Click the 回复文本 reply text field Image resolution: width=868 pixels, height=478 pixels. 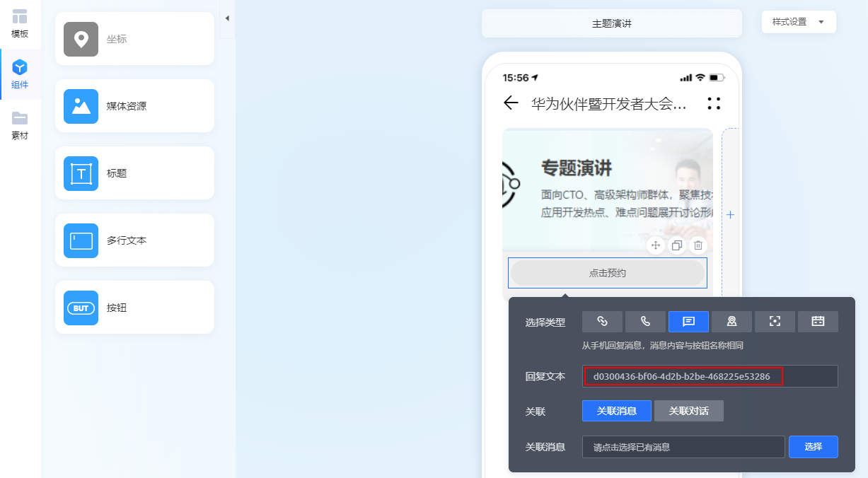tap(710, 376)
